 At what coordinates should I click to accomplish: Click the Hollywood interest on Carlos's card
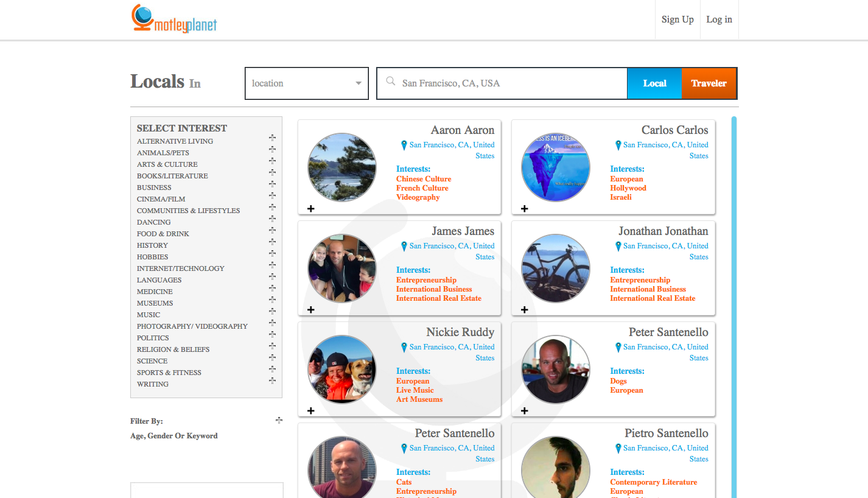tap(628, 188)
